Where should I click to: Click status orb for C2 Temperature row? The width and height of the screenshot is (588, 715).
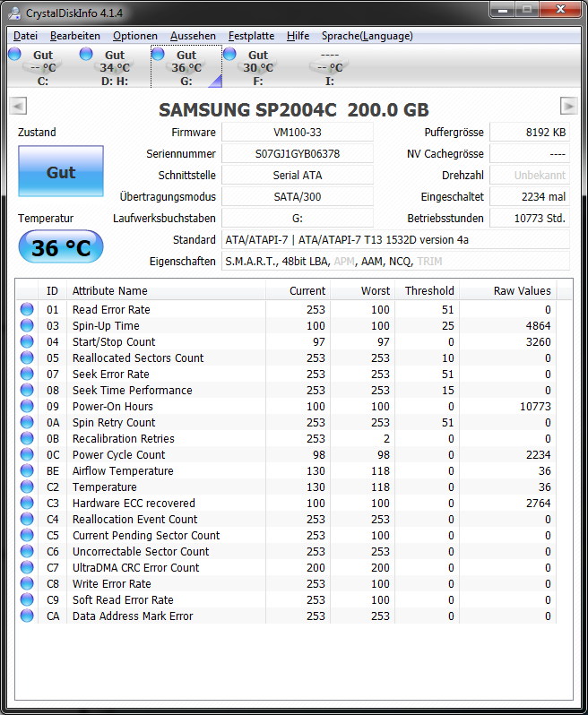point(27,487)
